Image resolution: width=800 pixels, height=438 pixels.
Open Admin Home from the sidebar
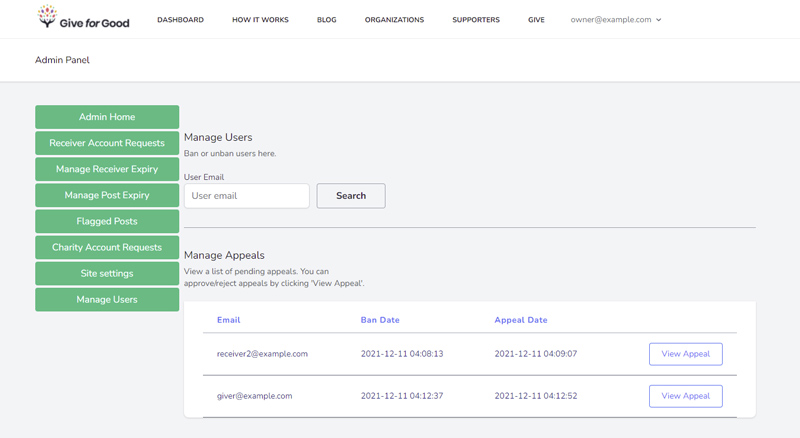point(107,117)
